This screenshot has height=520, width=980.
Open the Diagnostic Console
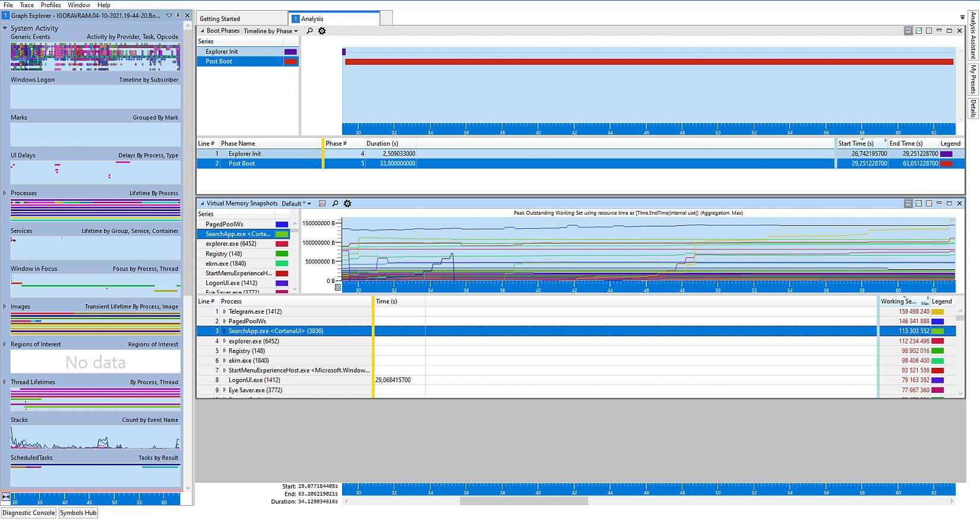point(29,513)
